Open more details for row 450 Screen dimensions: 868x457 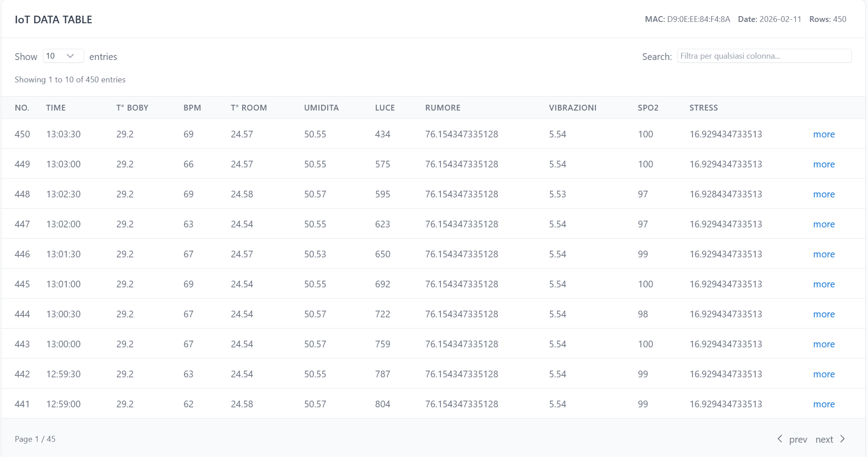824,134
